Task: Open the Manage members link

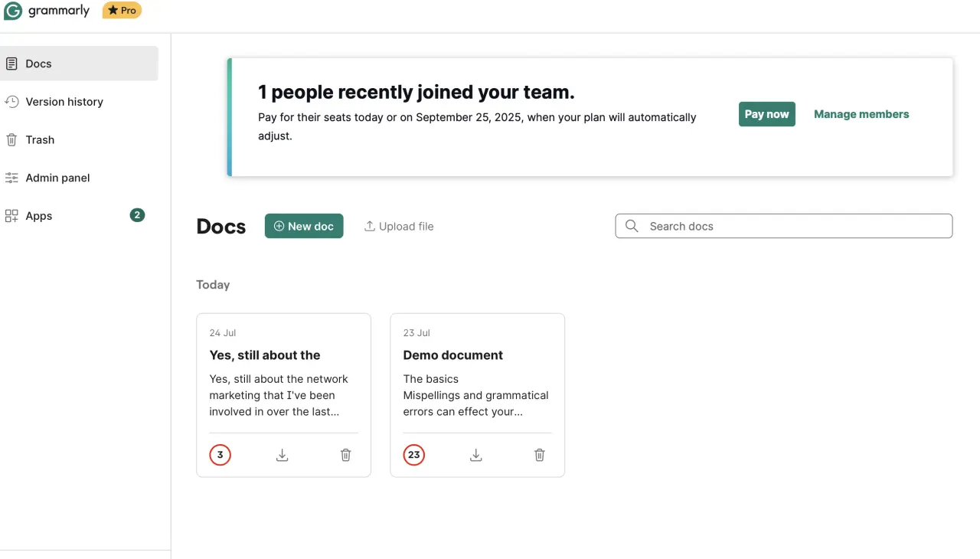Action: [x=861, y=114]
